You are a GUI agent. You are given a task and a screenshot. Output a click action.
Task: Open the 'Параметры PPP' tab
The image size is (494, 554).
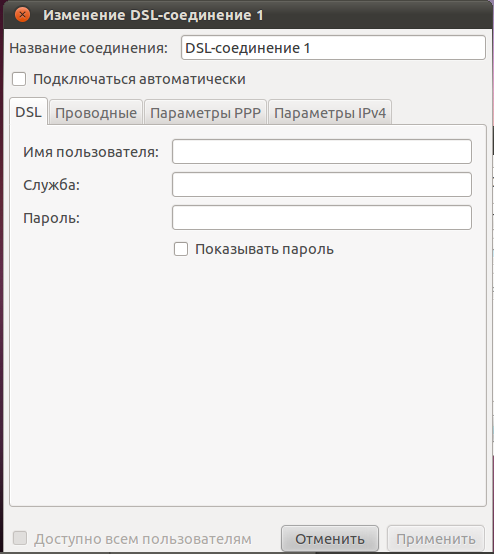[x=205, y=113]
